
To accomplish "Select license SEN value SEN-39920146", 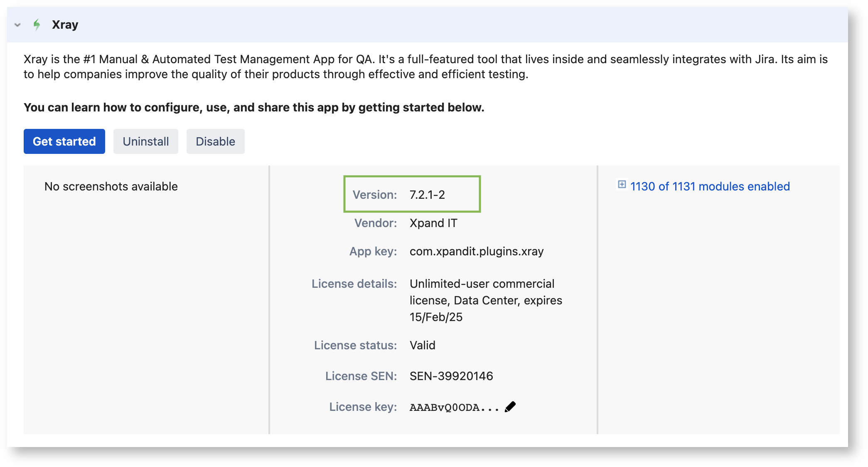I will [x=451, y=376].
